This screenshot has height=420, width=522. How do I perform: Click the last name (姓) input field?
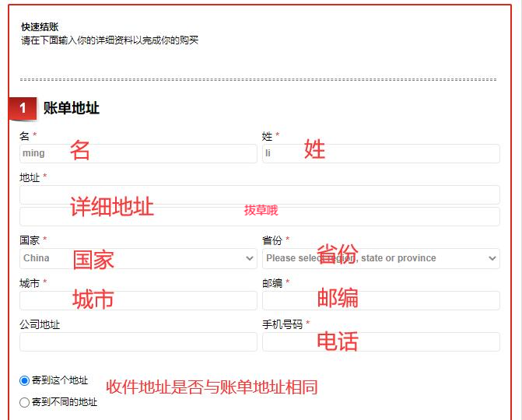381,154
